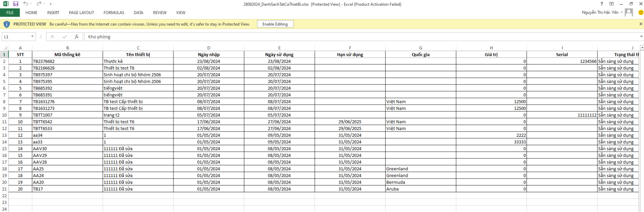Image resolution: width=644 pixels, height=212 pixels.
Task: Switch to the DATA ribbon tab
Action: 138,12
